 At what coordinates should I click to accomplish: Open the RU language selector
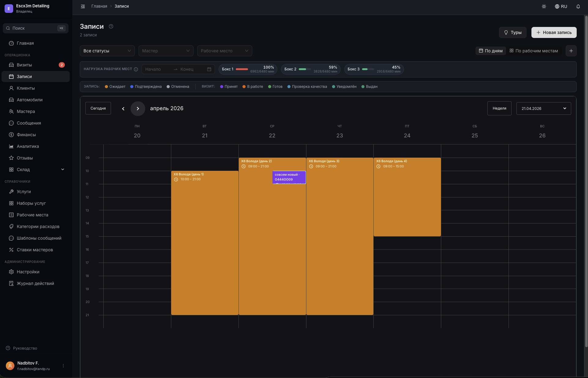click(561, 6)
